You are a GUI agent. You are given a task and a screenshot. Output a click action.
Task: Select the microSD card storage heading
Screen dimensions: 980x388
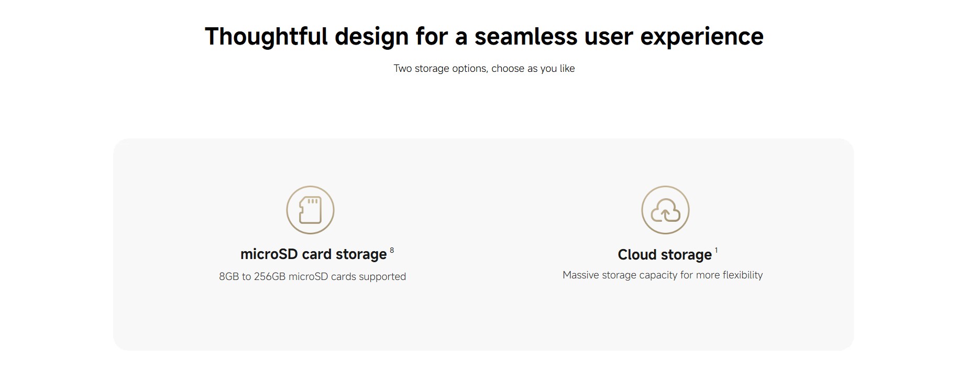coord(313,254)
